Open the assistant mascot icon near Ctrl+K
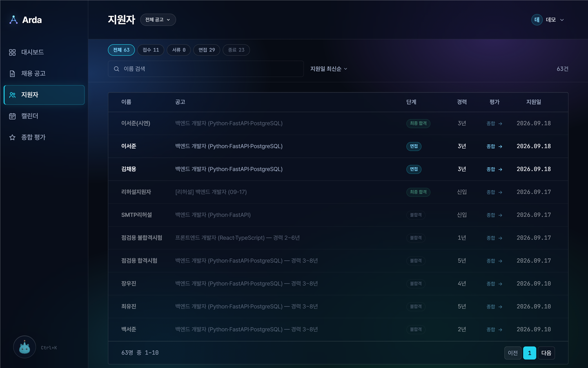 [24, 347]
